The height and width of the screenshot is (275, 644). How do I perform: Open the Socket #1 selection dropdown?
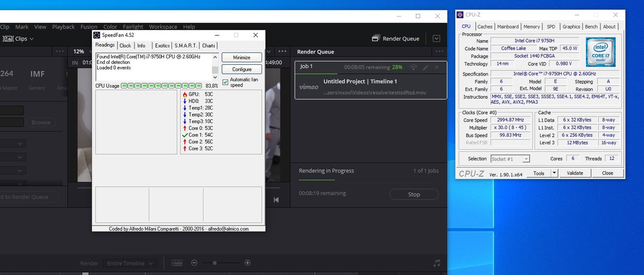(x=510, y=159)
